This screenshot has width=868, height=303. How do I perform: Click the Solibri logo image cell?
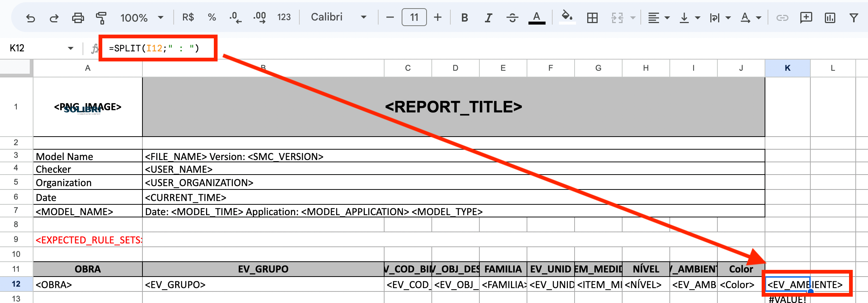click(88, 107)
